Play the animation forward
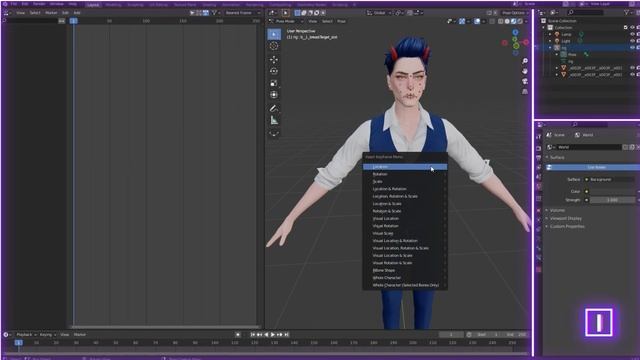The image size is (640, 360). (273, 334)
